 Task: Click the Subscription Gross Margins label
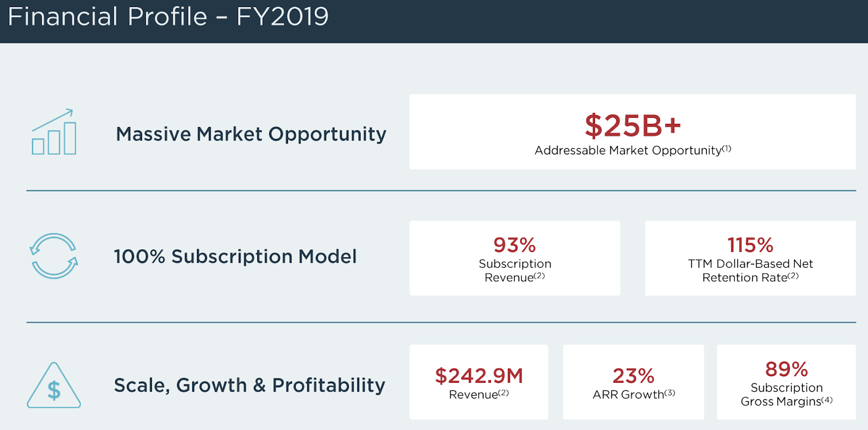pyautogui.click(x=782, y=395)
